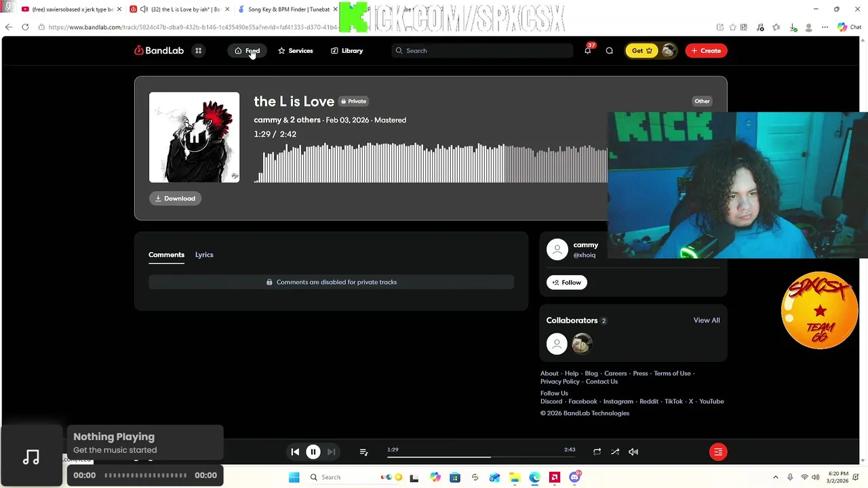Go to the Feed page

tap(248, 51)
